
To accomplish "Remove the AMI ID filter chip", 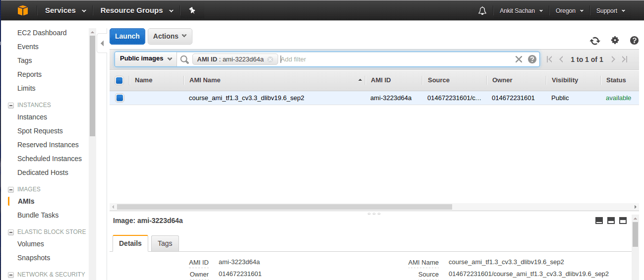I will tap(270, 59).
